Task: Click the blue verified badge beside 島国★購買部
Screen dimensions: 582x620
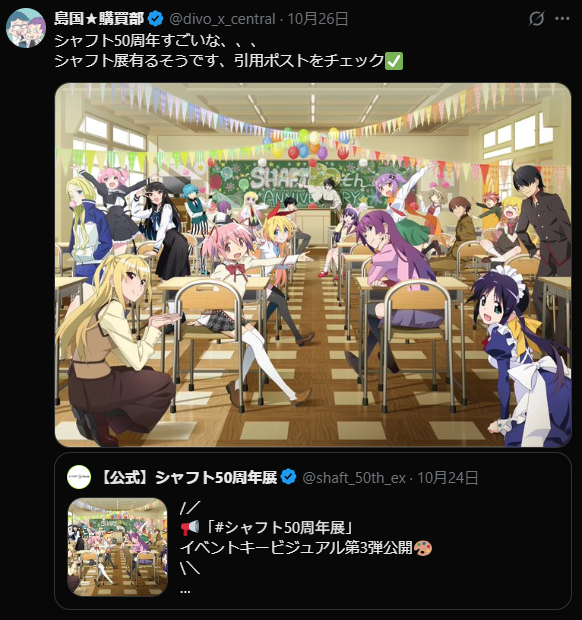Action: (156, 19)
